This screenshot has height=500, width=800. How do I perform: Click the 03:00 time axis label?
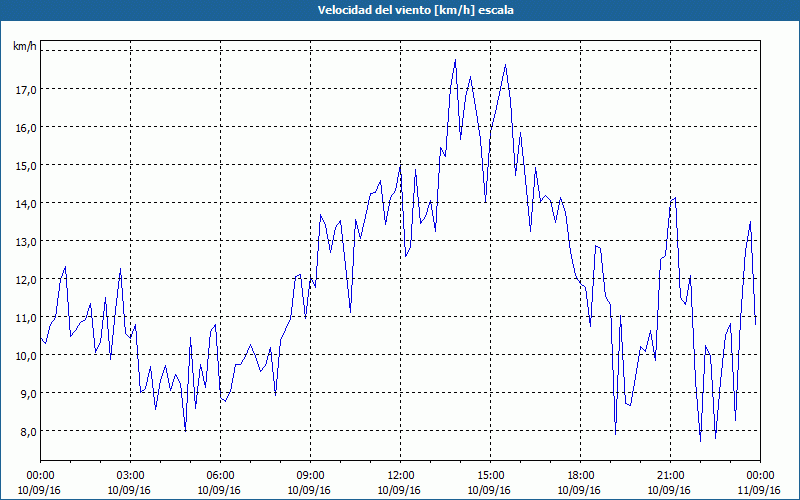click(130, 476)
